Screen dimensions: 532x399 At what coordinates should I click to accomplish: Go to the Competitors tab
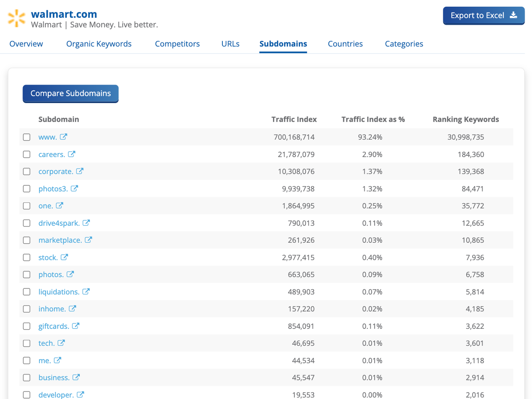(177, 44)
